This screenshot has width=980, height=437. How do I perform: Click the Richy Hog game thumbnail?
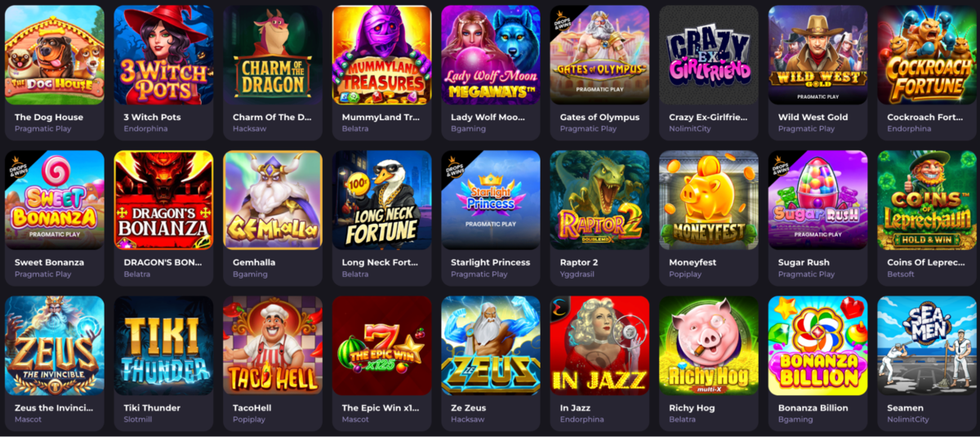[709, 346]
